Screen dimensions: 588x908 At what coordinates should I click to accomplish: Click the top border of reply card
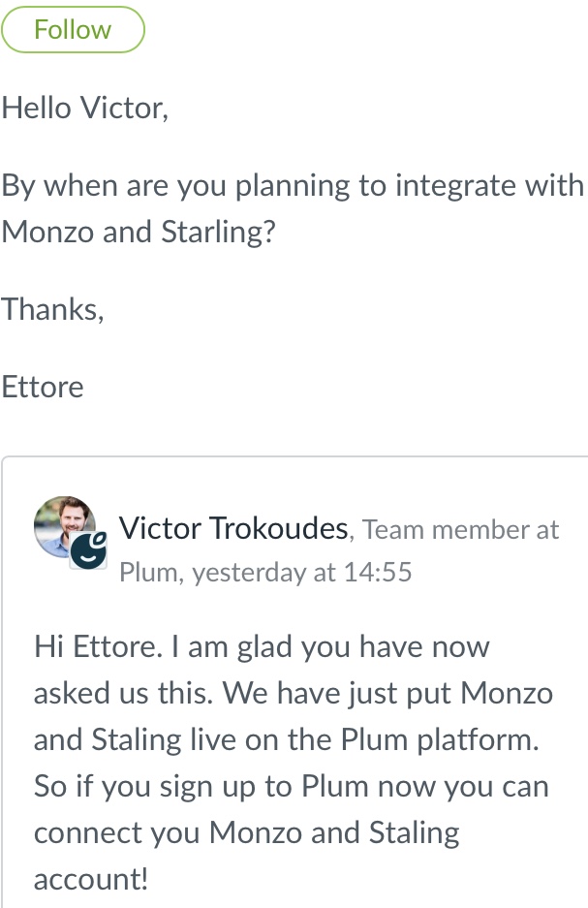click(x=294, y=456)
